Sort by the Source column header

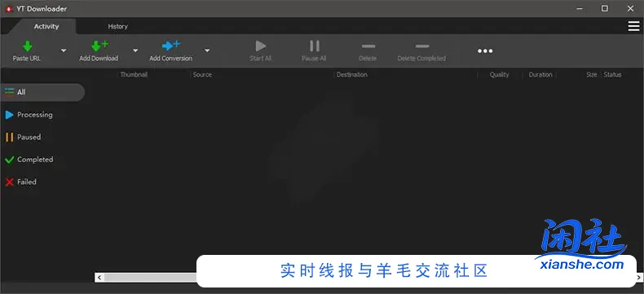click(x=202, y=75)
